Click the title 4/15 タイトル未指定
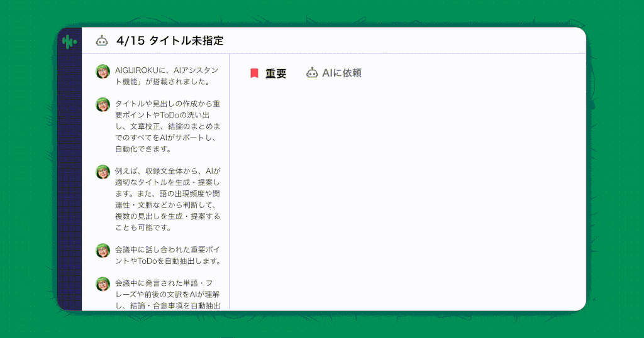The image size is (644, 338). pos(170,41)
